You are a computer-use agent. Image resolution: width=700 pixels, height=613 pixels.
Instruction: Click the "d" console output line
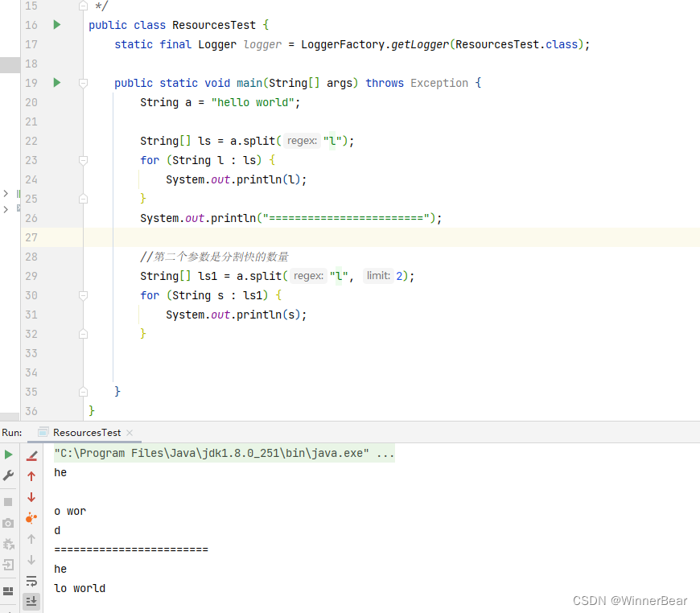[x=57, y=530]
